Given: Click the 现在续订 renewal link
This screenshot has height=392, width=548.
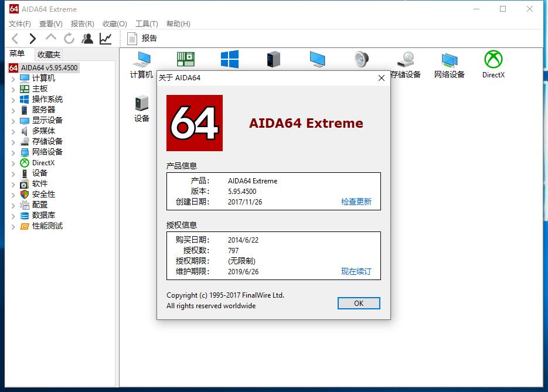Looking at the screenshot, I should [x=356, y=271].
